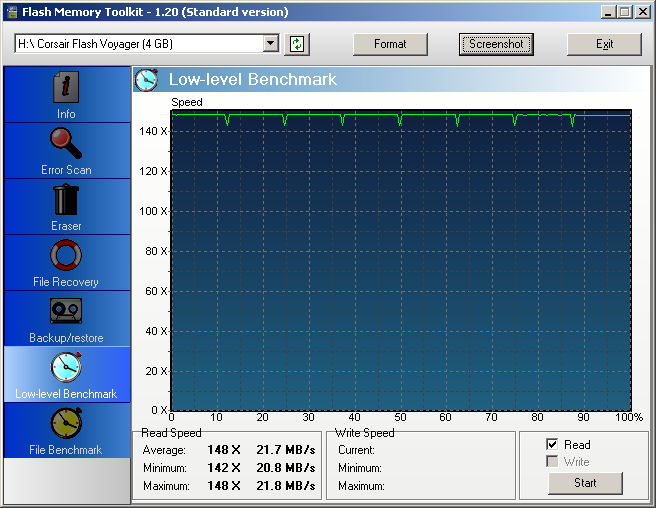Click the minimum value 142 X

[x=224, y=468]
